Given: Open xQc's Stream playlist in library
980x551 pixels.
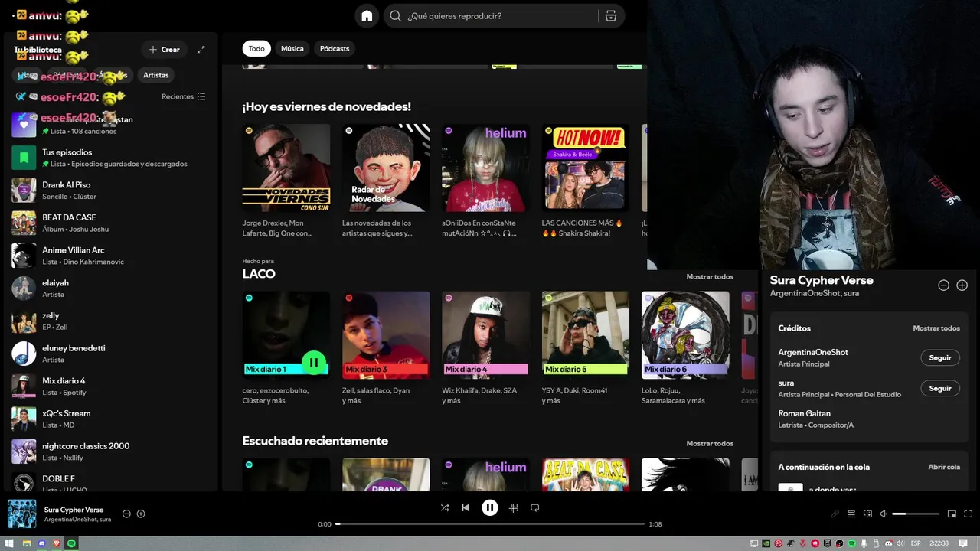Looking at the screenshot, I should 113,419.
